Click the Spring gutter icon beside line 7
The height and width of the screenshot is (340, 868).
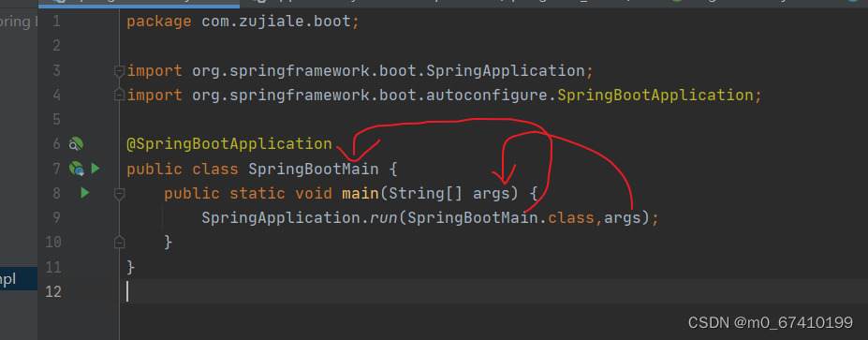coord(77,169)
